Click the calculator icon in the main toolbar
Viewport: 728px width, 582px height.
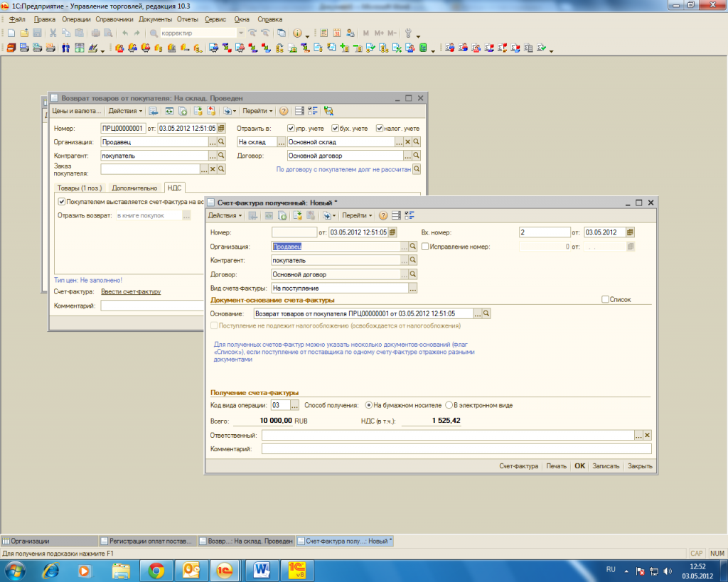(x=323, y=33)
